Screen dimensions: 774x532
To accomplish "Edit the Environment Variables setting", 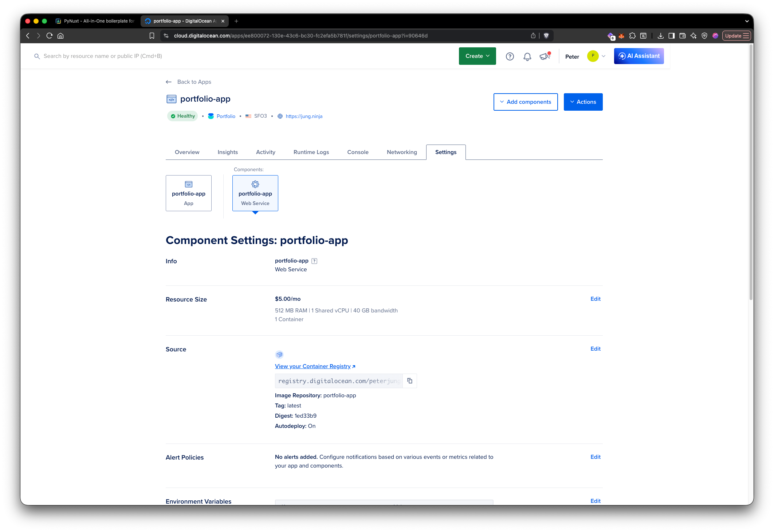I will pos(595,501).
